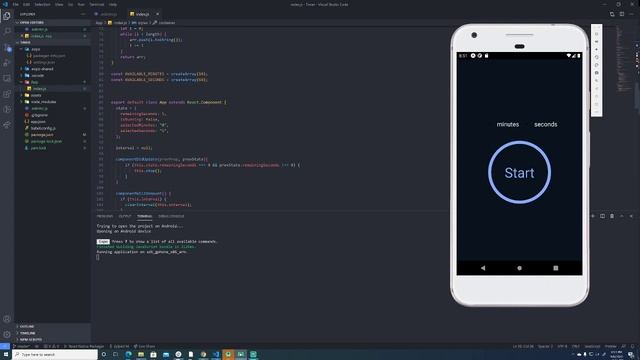The width and height of the screenshot is (640, 360).
Task: Open the Accounts icon in activity bar
Action: tap(7, 319)
